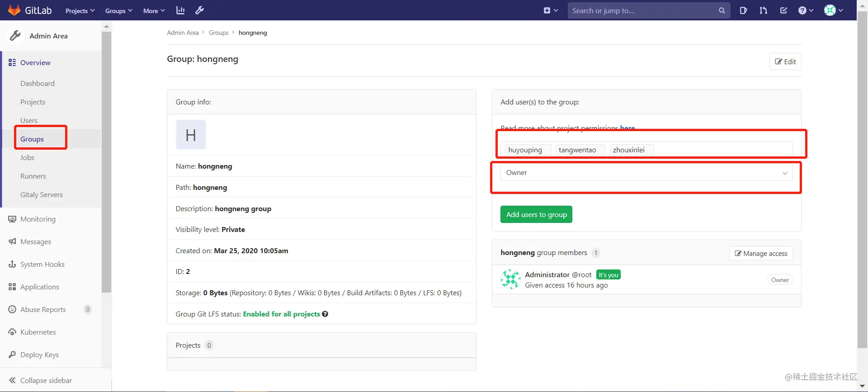Viewport: 868px width, 392px height.
Task: Open Messages in the sidebar
Action: point(36,241)
